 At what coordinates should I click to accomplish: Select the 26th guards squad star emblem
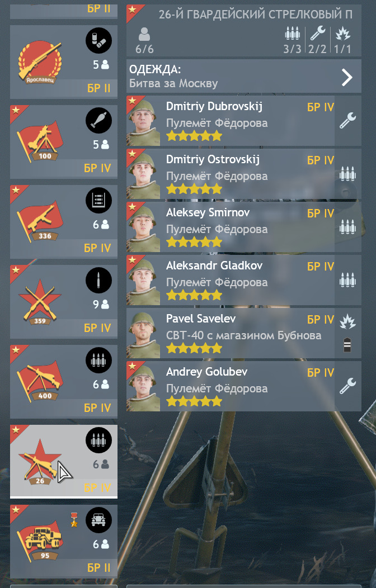[x=40, y=462]
